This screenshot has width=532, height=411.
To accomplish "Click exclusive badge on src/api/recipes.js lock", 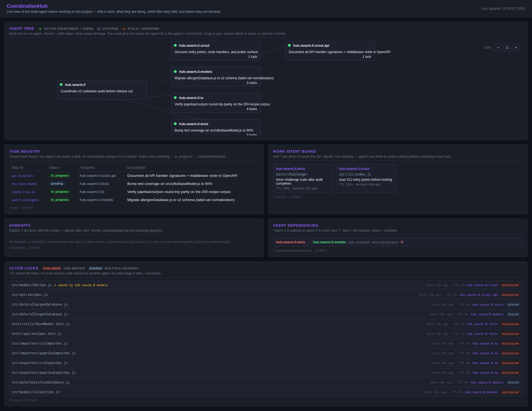I will [510, 295].
